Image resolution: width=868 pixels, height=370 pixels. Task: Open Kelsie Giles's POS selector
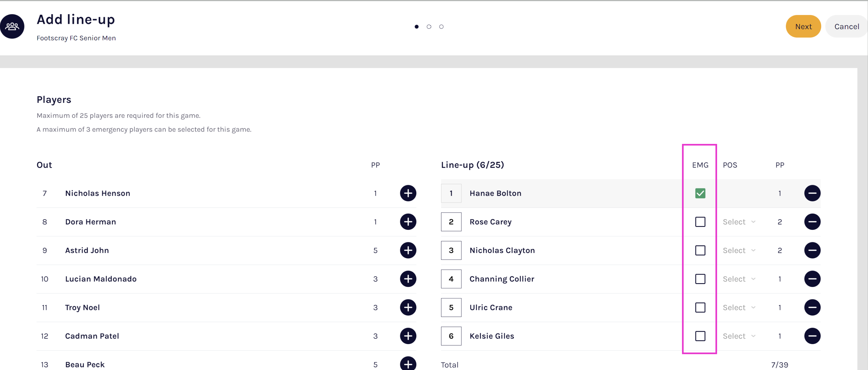739,336
